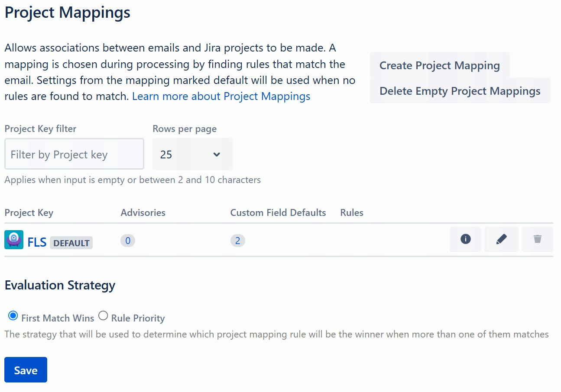Screen dimensions: 561x392
Task: Click Delete Empty Project Mappings
Action: click(x=460, y=91)
